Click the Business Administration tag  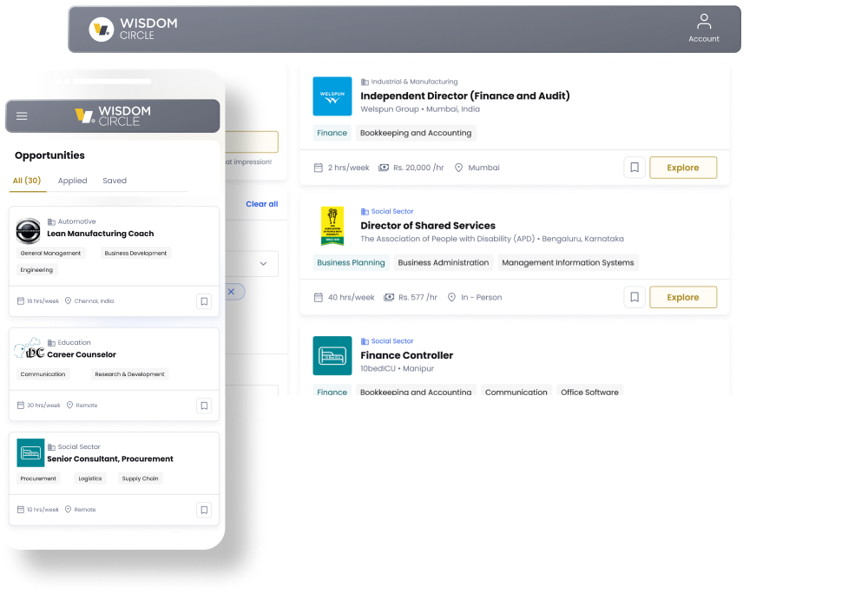tap(444, 262)
